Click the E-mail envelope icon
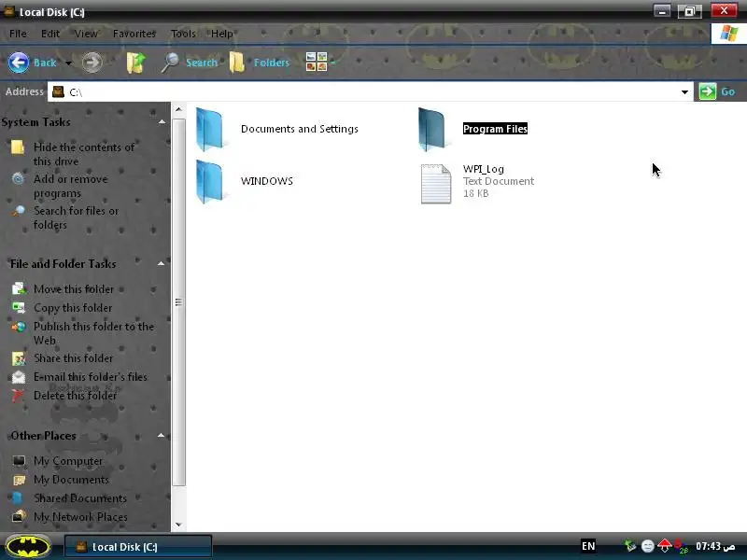Image resolution: width=747 pixels, height=560 pixels. [18, 377]
